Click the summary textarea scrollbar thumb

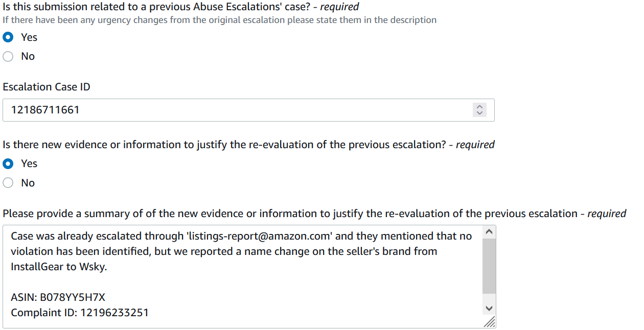tap(489, 266)
